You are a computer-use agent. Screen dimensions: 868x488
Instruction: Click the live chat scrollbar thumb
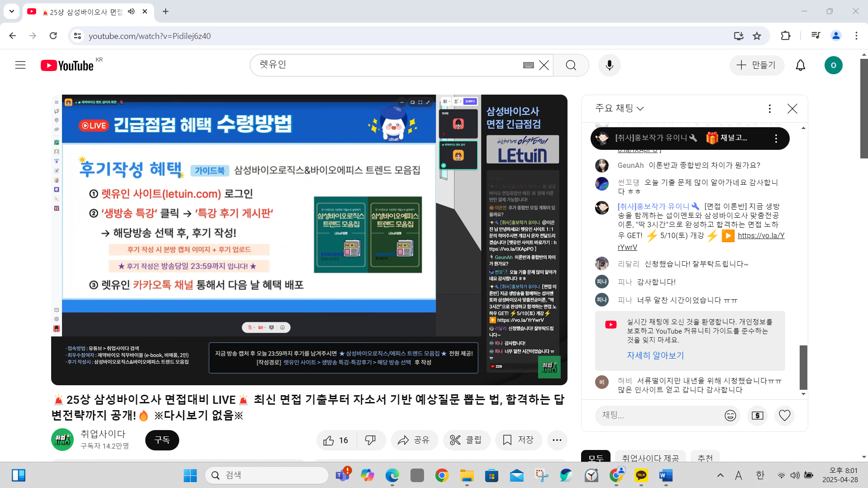click(803, 367)
